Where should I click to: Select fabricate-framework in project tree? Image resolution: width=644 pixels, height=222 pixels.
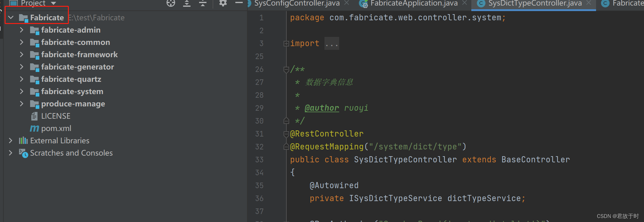coord(80,54)
